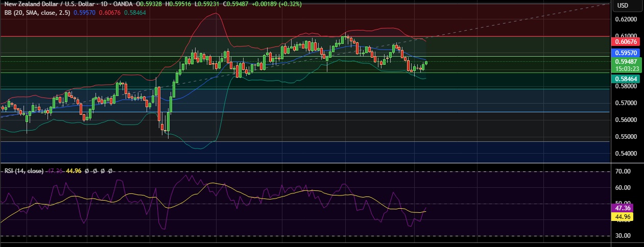Image resolution: width=644 pixels, height=247 pixels.
Task: Open the USD currency selector
Action: (x=623, y=6)
